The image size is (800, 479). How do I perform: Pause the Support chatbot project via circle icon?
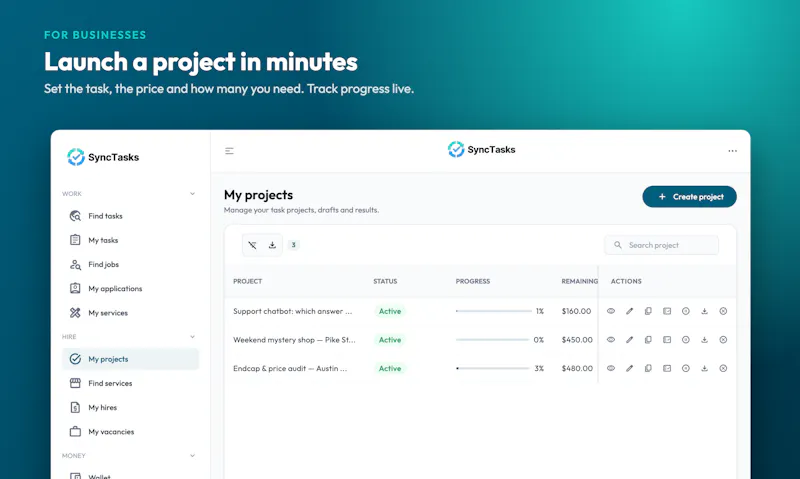tap(686, 311)
